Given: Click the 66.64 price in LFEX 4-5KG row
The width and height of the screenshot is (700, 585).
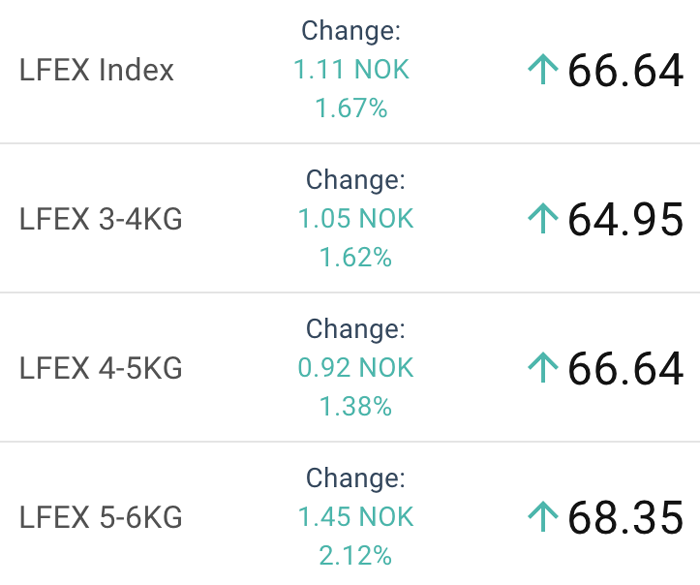Looking at the screenshot, I should point(625,368).
